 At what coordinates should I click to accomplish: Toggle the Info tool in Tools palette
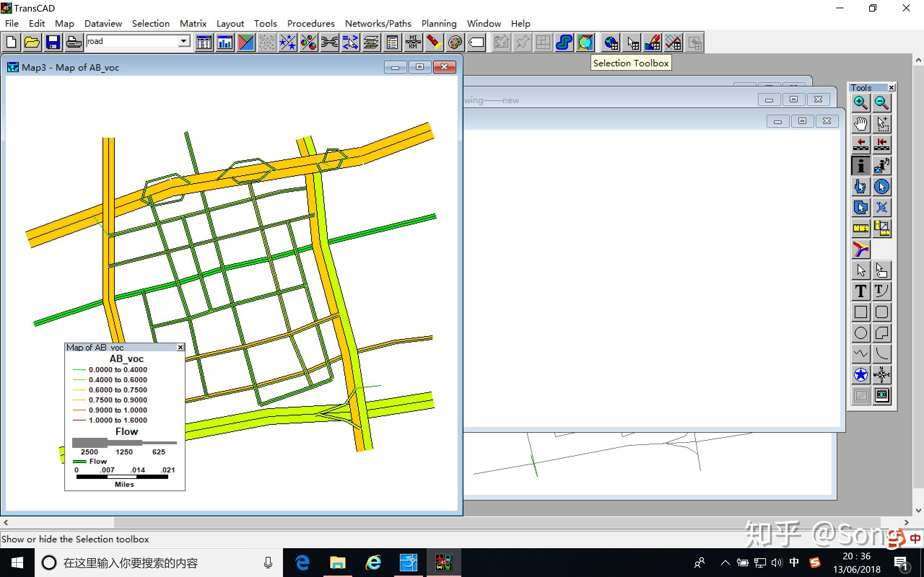tap(860, 166)
